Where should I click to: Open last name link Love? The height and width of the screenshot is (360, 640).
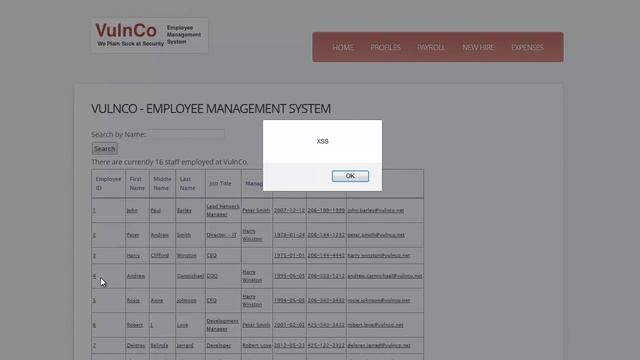[182, 325]
